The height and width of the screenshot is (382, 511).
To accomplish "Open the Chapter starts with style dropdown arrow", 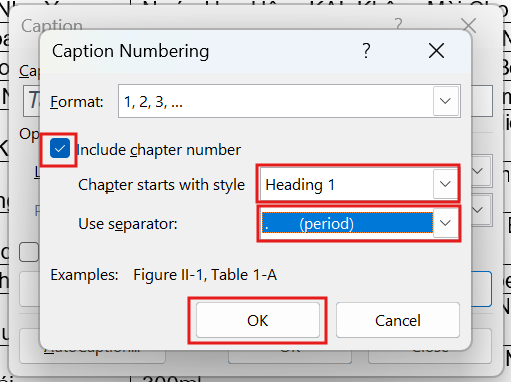I will 445,184.
